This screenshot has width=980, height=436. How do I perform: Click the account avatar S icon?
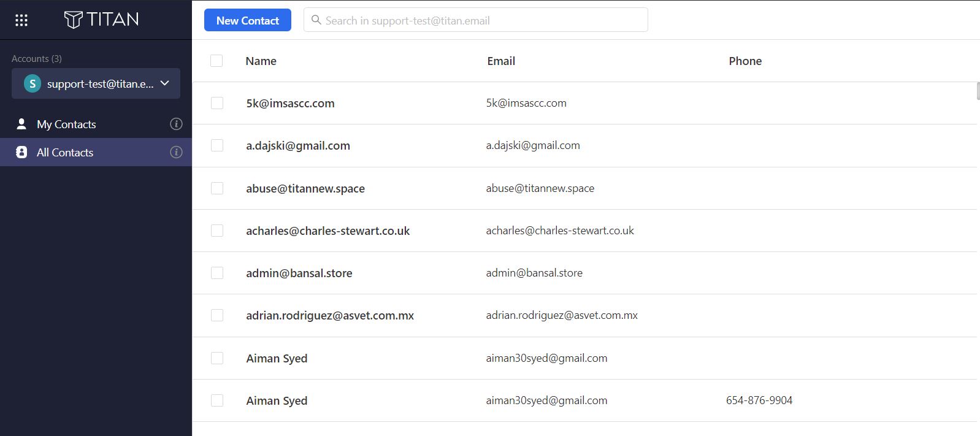33,83
